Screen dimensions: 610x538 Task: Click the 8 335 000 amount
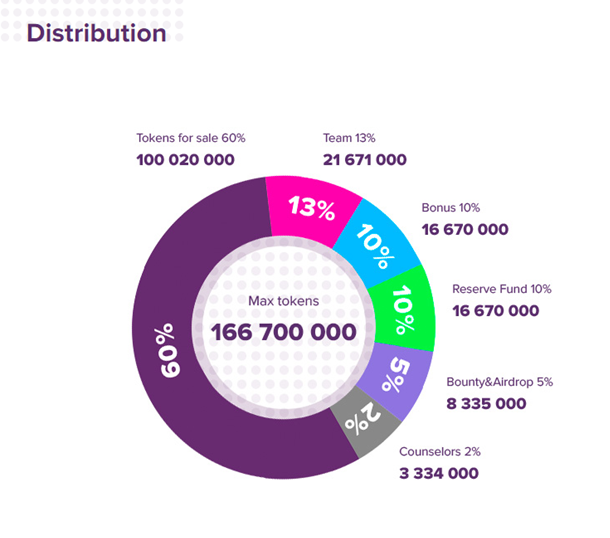pyautogui.click(x=486, y=404)
